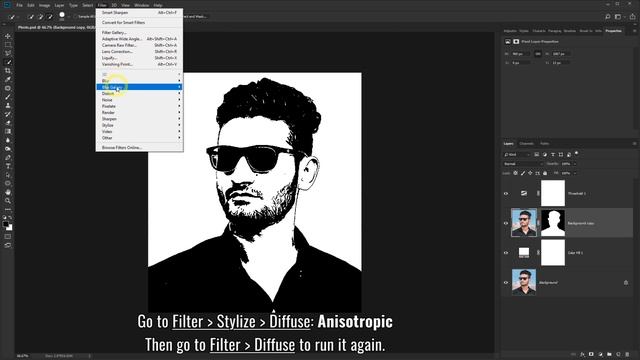Image resolution: width=640 pixels, height=360 pixels.
Task: Click the share icon at top right
Action: point(632,17)
